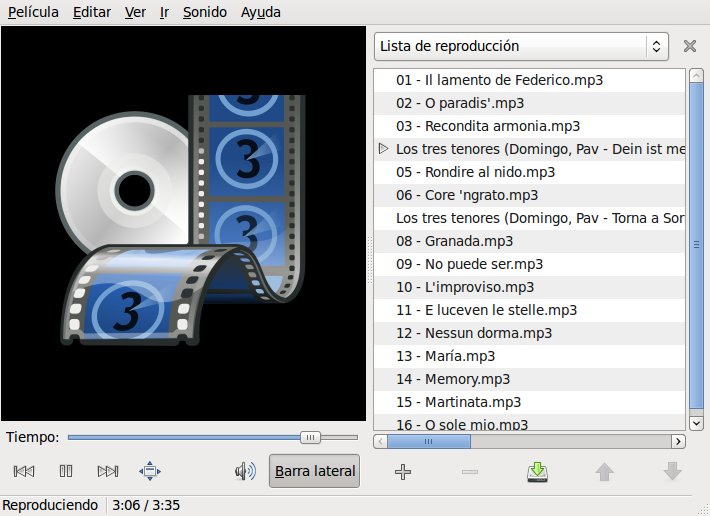Click the film reel video display area
This screenshot has height=516, width=710.
pyautogui.click(x=183, y=224)
